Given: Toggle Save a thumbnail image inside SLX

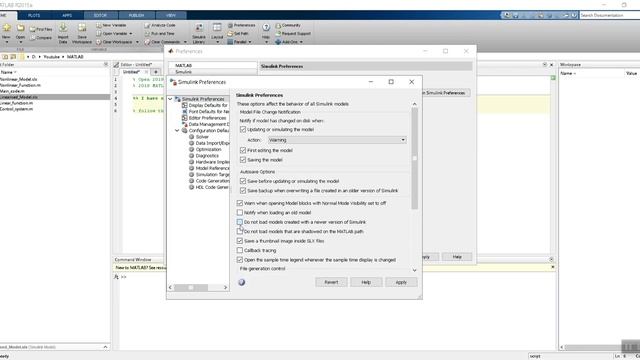Looking at the screenshot, I should 240,241.
